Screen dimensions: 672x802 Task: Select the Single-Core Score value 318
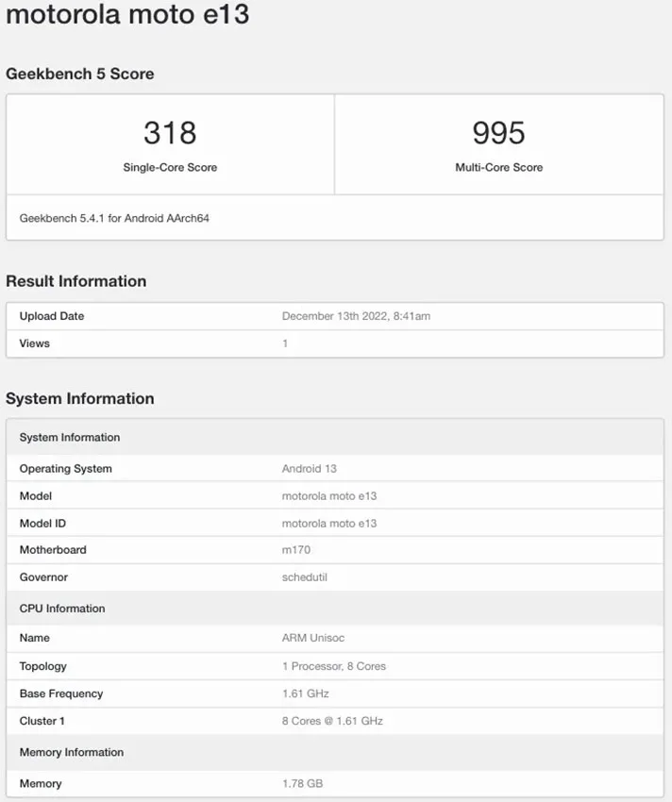[170, 133]
